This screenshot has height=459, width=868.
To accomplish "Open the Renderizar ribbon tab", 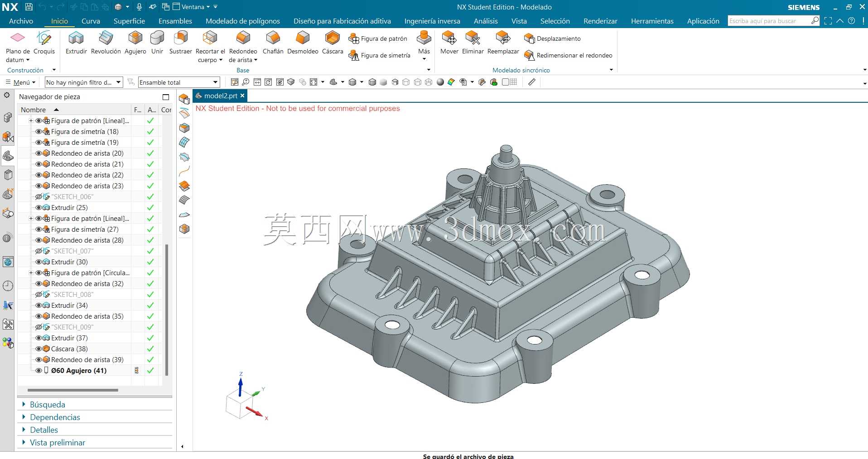I will pyautogui.click(x=600, y=21).
